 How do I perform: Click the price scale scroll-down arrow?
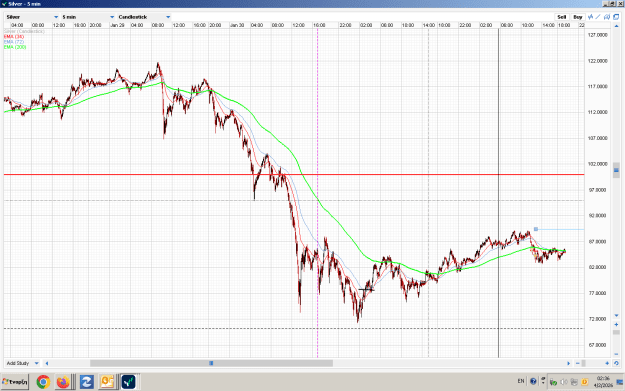tap(616, 315)
